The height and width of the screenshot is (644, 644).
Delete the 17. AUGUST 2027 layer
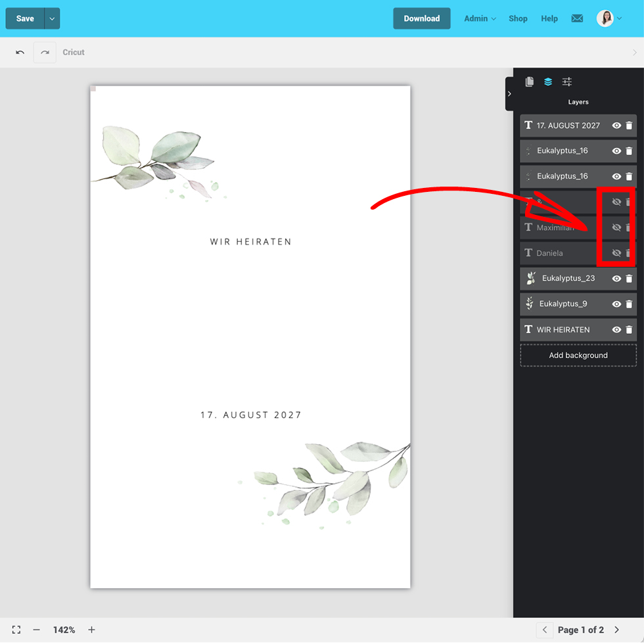point(629,126)
